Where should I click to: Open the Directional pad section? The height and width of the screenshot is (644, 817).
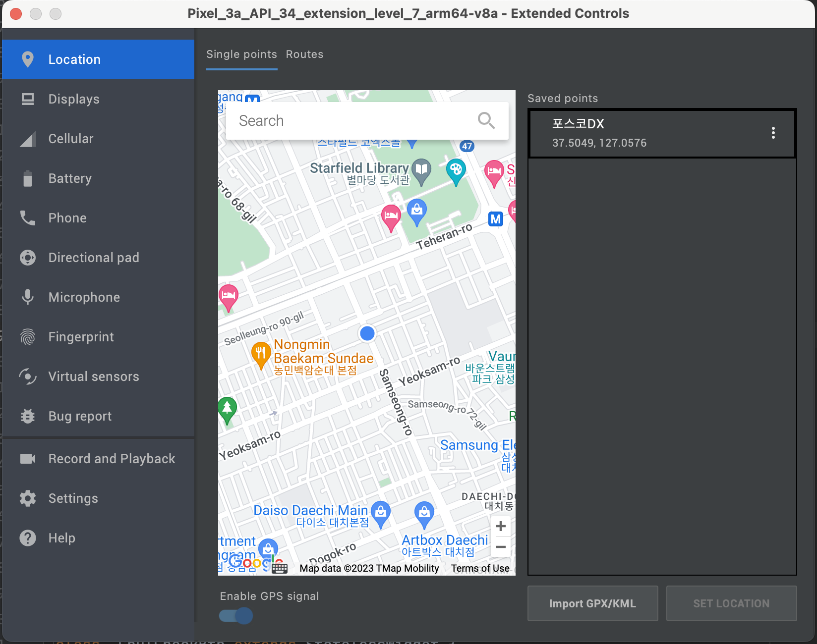[98, 258]
